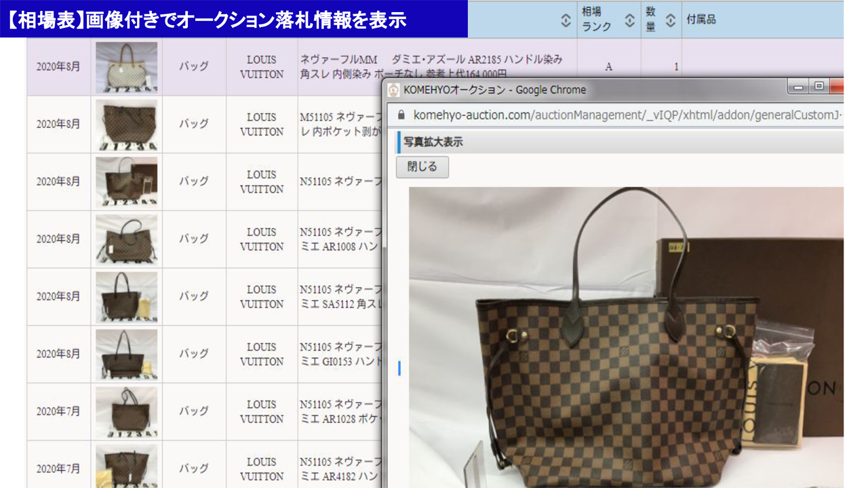The image size is (868, 488).
Task: Sort by the 数量 column arrows
Action: coord(670,20)
